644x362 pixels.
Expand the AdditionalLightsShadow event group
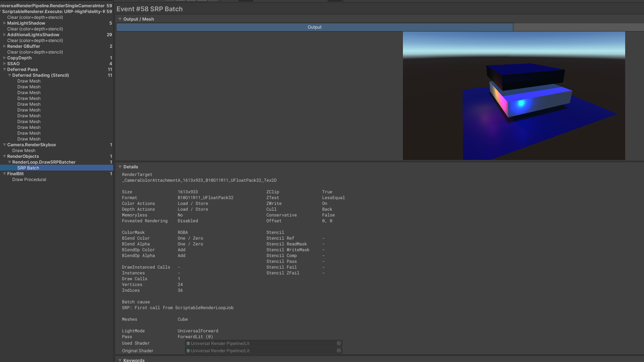click(4, 35)
